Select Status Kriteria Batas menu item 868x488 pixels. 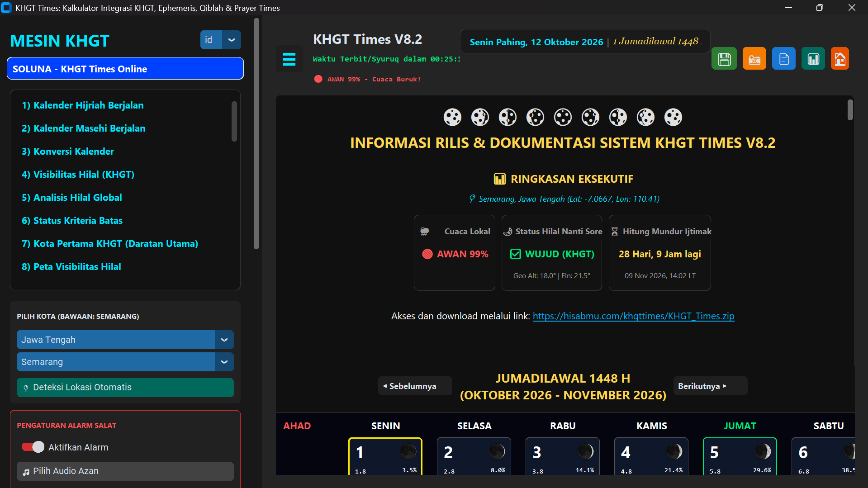pyautogui.click(x=72, y=221)
